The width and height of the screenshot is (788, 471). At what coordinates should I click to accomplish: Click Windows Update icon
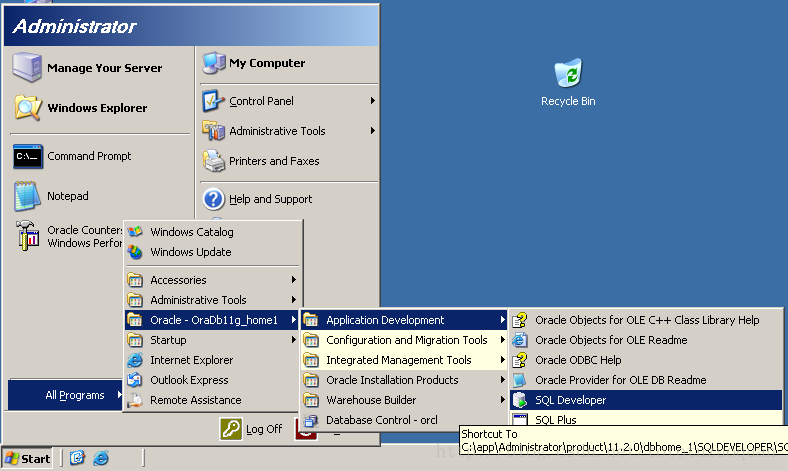point(135,252)
